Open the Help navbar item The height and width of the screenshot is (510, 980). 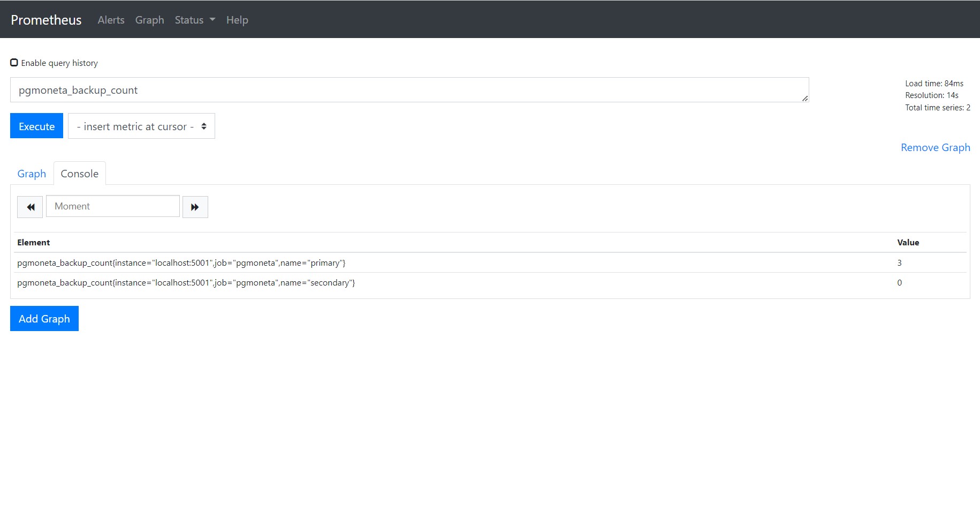click(x=237, y=20)
